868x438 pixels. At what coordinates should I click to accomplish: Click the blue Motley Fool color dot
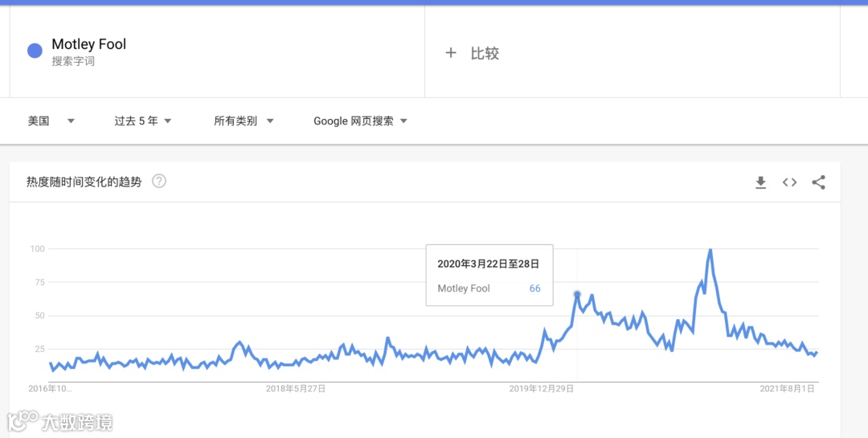click(x=35, y=51)
